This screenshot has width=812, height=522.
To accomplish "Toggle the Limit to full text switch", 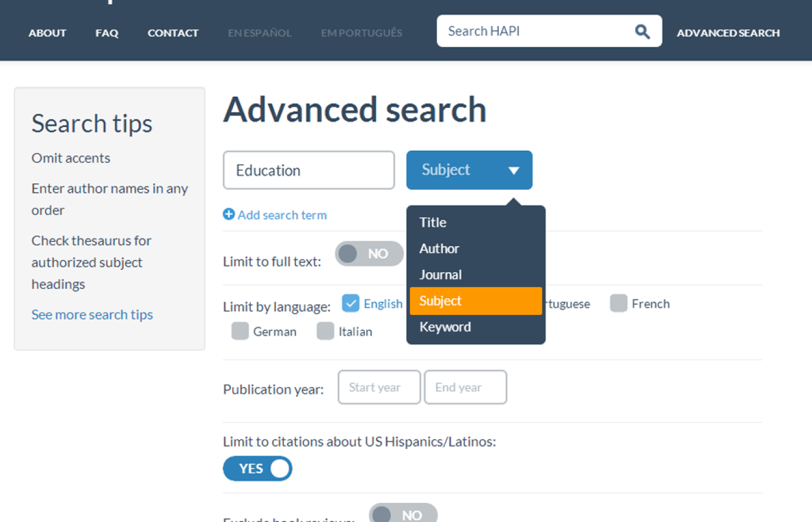I will coord(369,254).
